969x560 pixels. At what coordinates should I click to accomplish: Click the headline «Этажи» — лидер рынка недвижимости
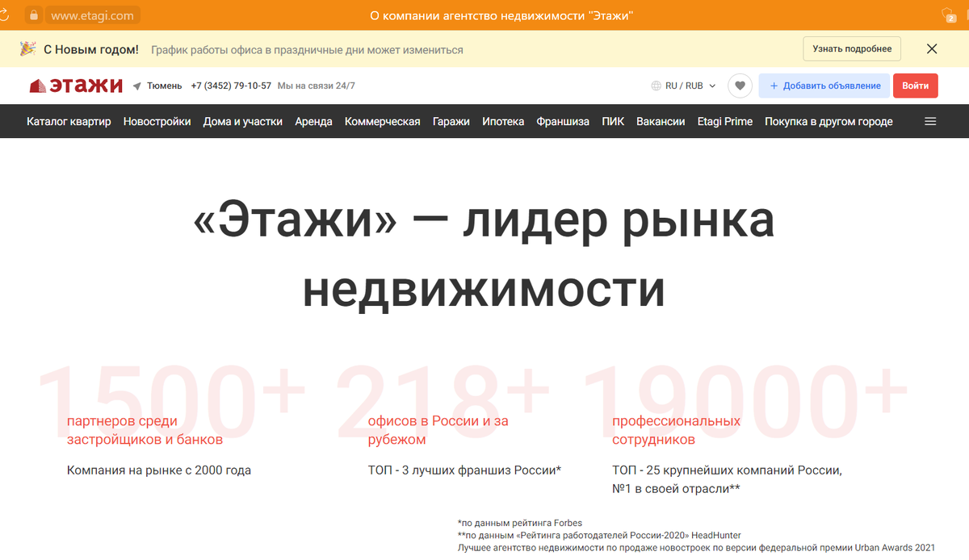484,254
